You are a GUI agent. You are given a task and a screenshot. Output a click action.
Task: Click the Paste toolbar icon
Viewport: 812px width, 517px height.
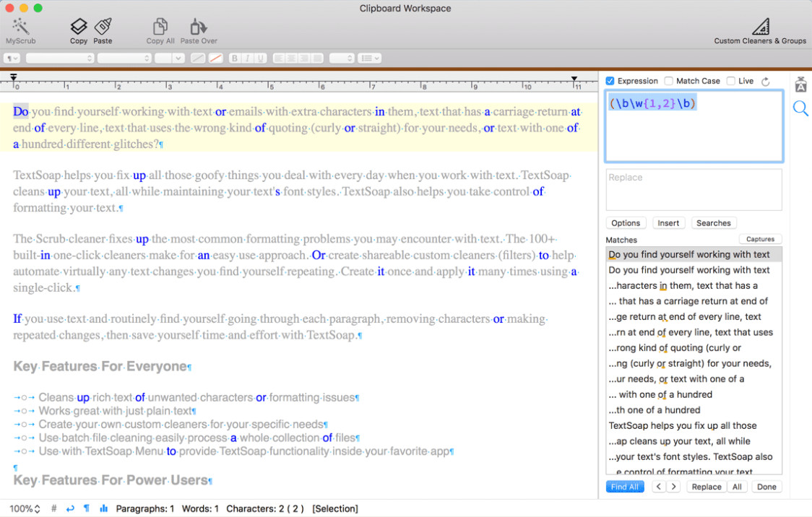click(103, 30)
